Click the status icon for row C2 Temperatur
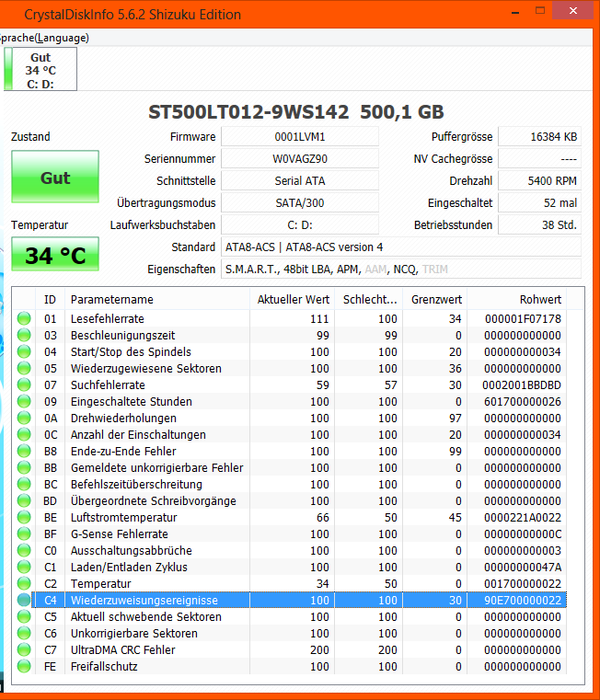Viewport: 600px width, 700px height. pos(24,583)
